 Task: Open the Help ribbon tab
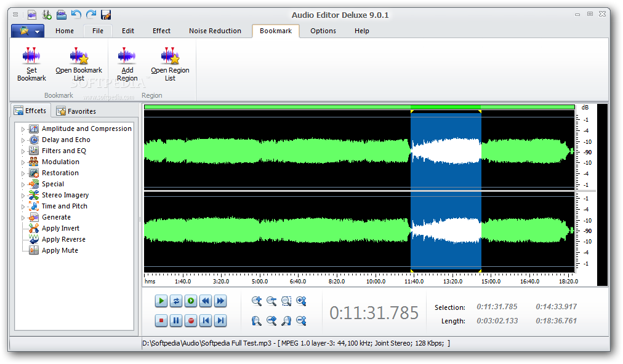point(361,31)
